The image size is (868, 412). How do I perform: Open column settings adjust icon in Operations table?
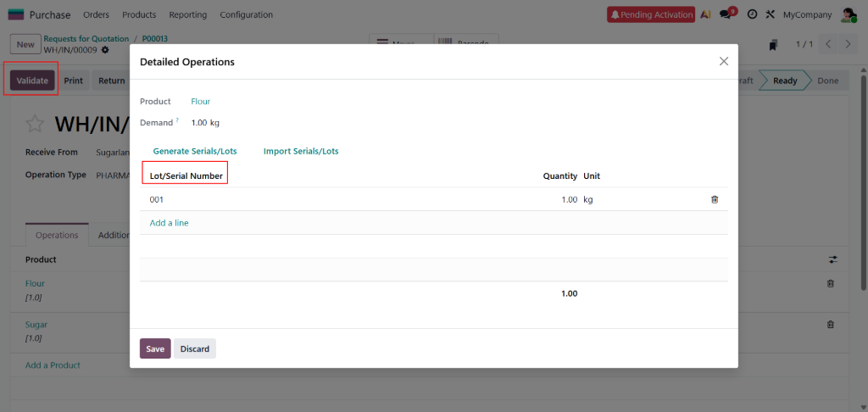coord(832,259)
